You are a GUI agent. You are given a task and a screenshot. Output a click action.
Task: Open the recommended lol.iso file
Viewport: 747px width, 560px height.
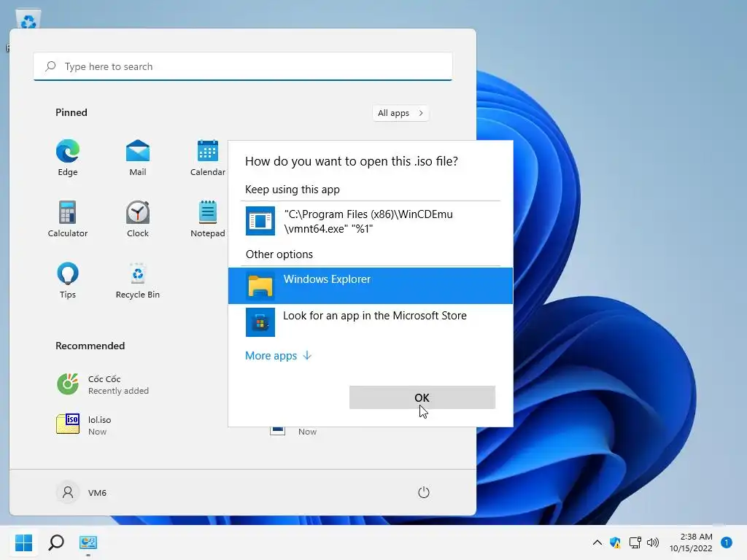tap(84, 425)
